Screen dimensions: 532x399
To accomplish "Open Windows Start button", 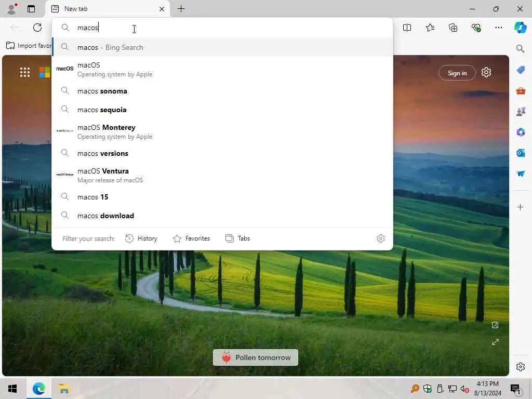I will [x=12, y=389].
